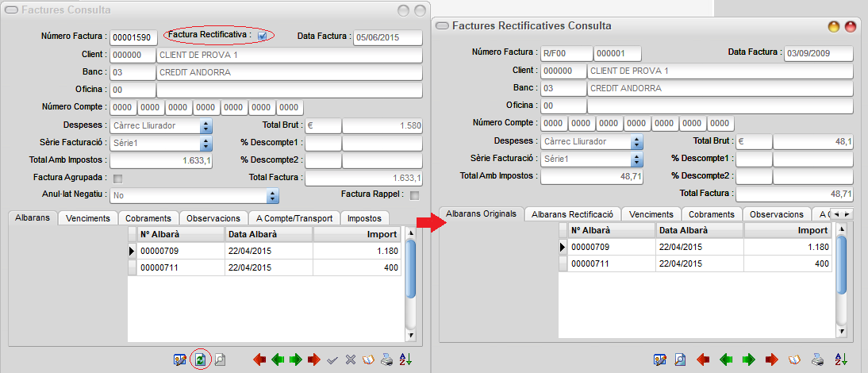Go to previous record in Factures Consulta
The image size is (868, 373).
278,360
